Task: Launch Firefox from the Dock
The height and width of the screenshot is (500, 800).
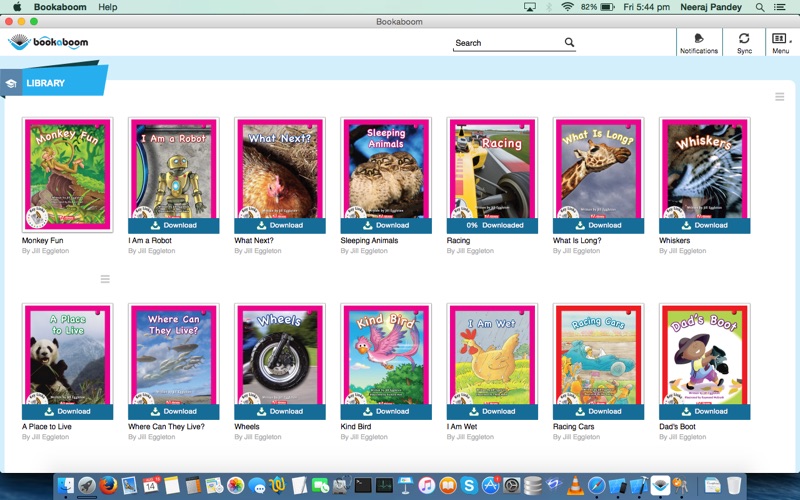Action: [108, 485]
